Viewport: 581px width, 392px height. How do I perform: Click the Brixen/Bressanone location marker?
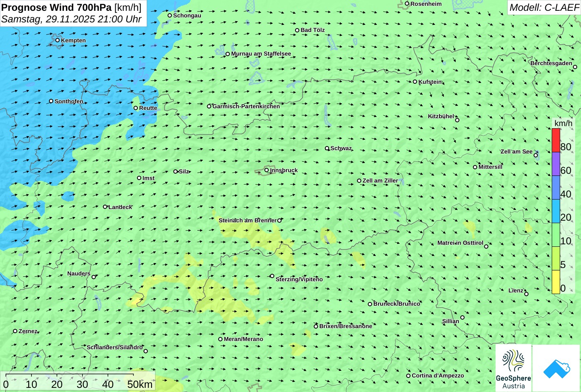point(316,326)
